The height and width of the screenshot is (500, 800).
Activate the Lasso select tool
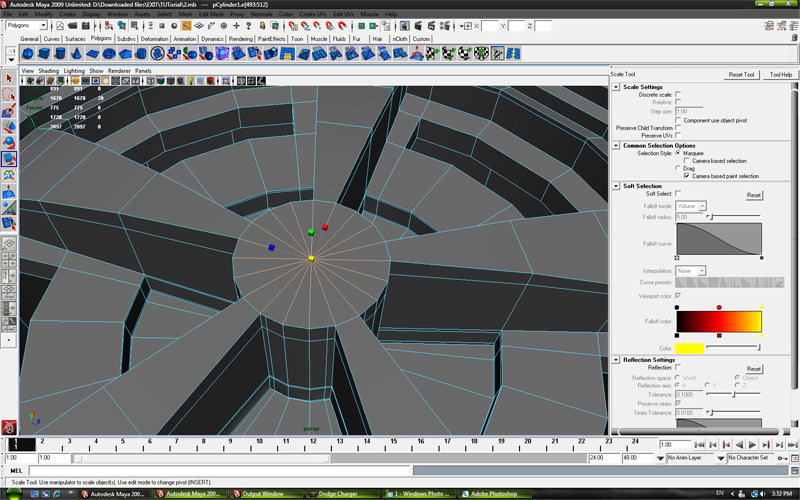pos(8,95)
